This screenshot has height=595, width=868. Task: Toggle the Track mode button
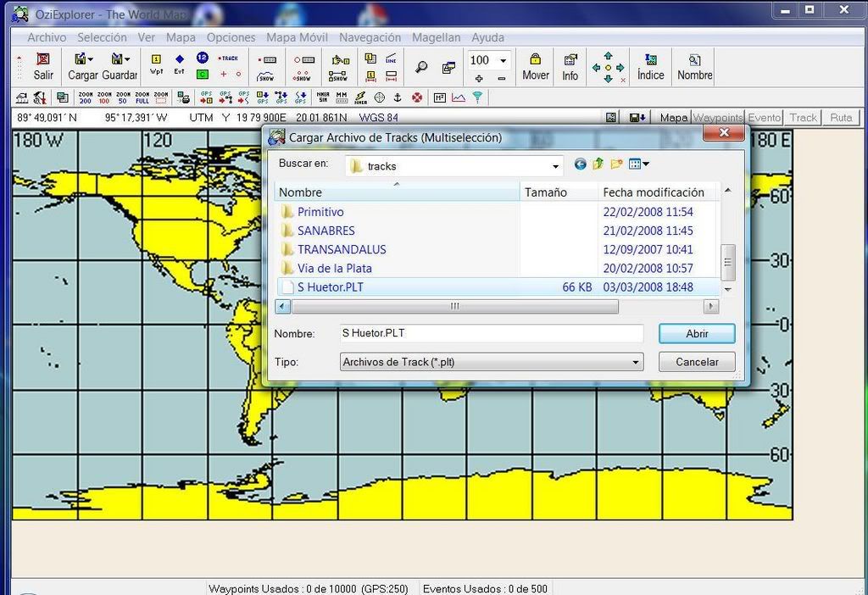[803, 117]
